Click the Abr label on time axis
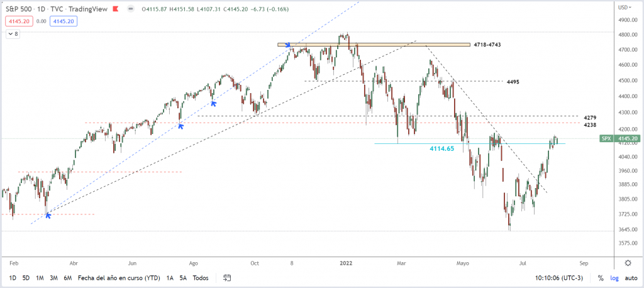Image resolution: width=644 pixels, height=288 pixels. coord(74,263)
